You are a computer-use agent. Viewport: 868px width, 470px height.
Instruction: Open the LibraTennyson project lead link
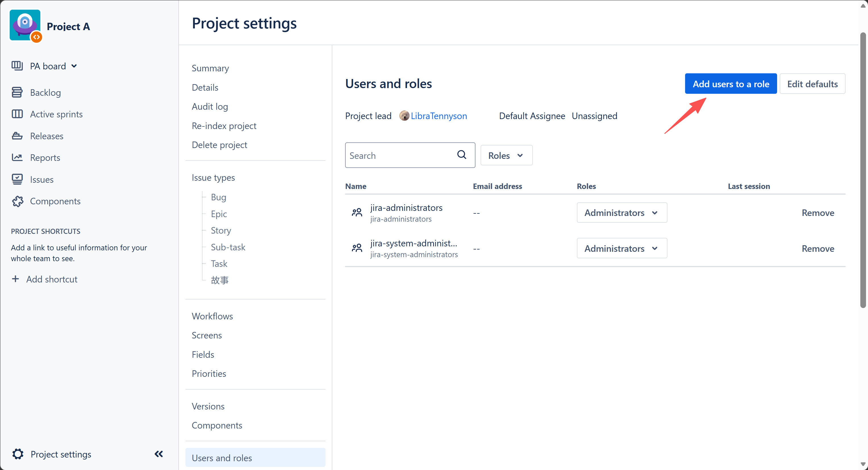pos(438,116)
